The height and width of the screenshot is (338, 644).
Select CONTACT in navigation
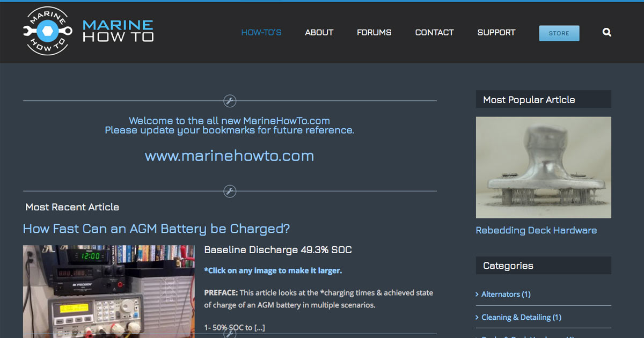(435, 32)
